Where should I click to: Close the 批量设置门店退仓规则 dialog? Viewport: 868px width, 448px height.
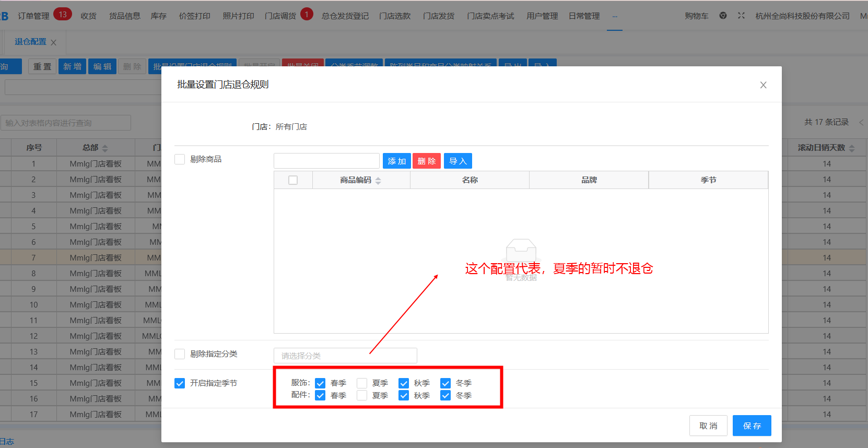(763, 85)
